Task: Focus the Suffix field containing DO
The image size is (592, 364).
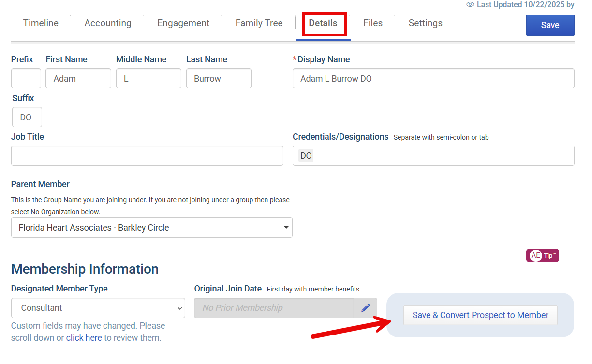Action: click(27, 117)
